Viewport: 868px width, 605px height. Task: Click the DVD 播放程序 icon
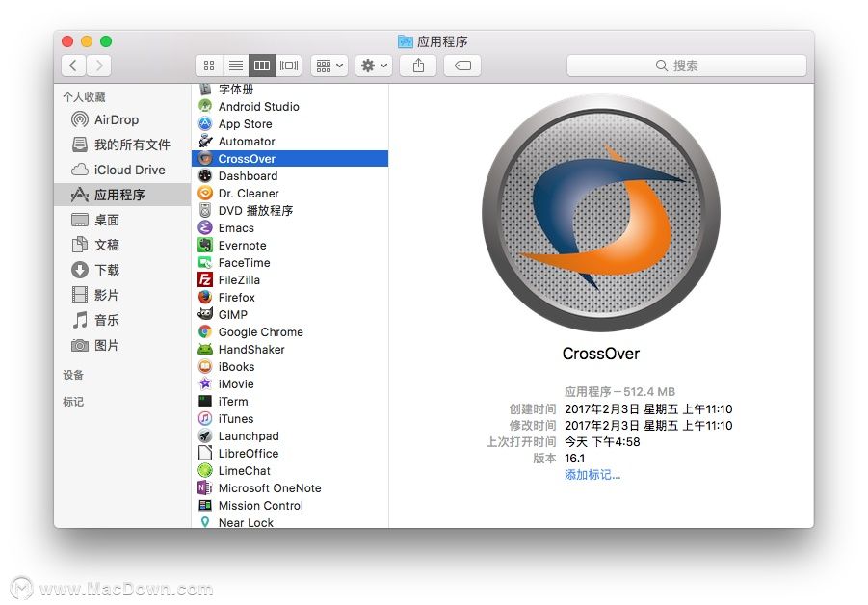pyautogui.click(x=205, y=210)
